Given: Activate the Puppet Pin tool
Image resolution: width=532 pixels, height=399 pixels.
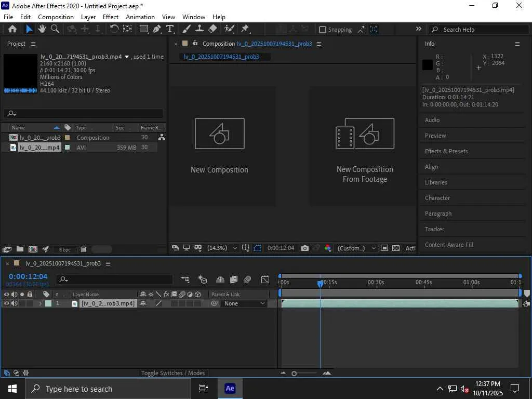Looking at the screenshot, I should coord(245,29).
